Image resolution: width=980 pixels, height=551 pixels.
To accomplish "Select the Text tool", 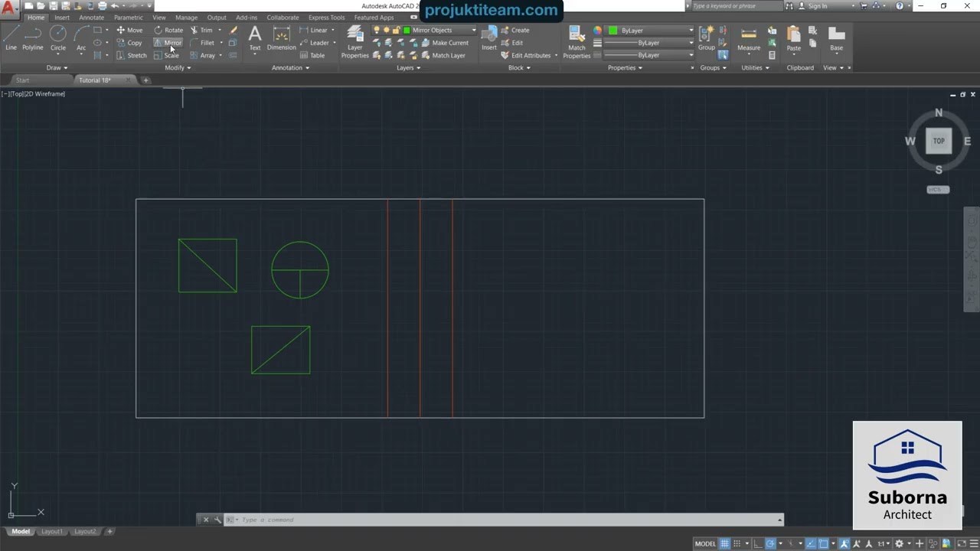I will (x=255, y=38).
